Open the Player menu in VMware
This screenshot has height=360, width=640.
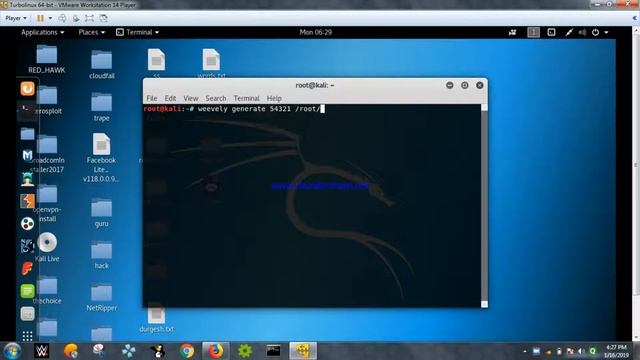16,18
